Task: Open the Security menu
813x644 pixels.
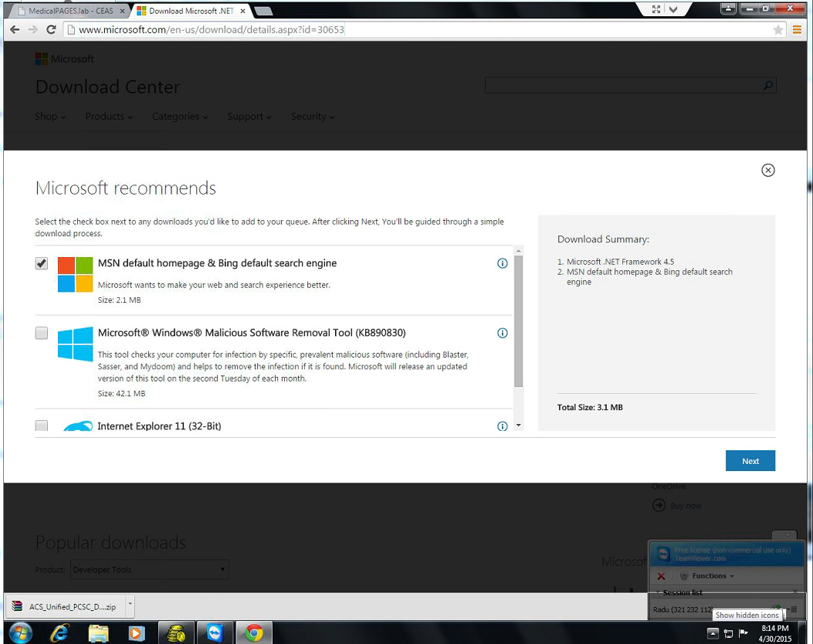Action: point(313,117)
